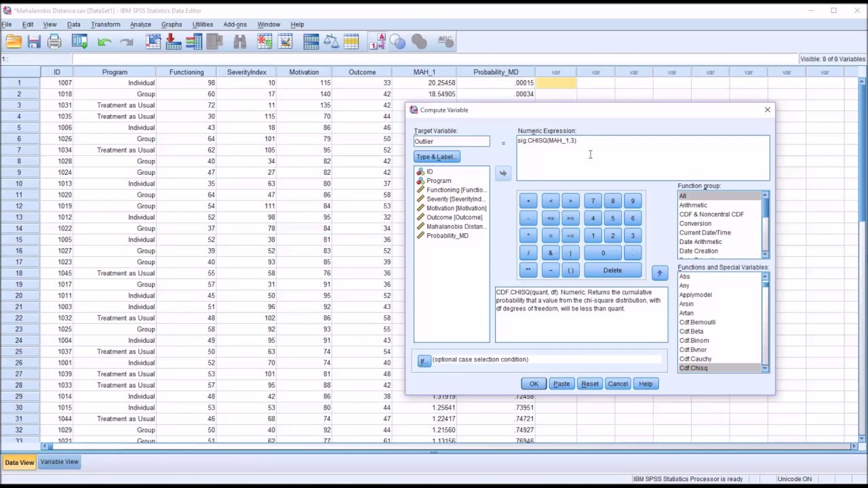Open the Graphs menu
Image resolution: width=868 pixels, height=488 pixels.
tap(172, 24)
